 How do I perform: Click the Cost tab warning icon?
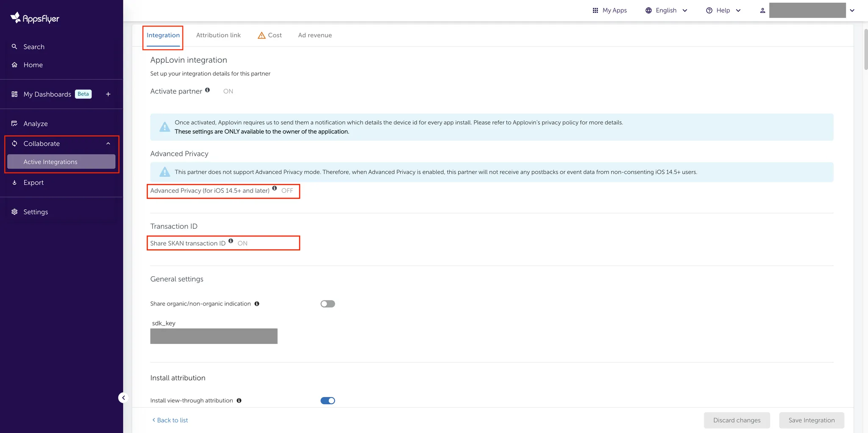[x=262, y=35]
